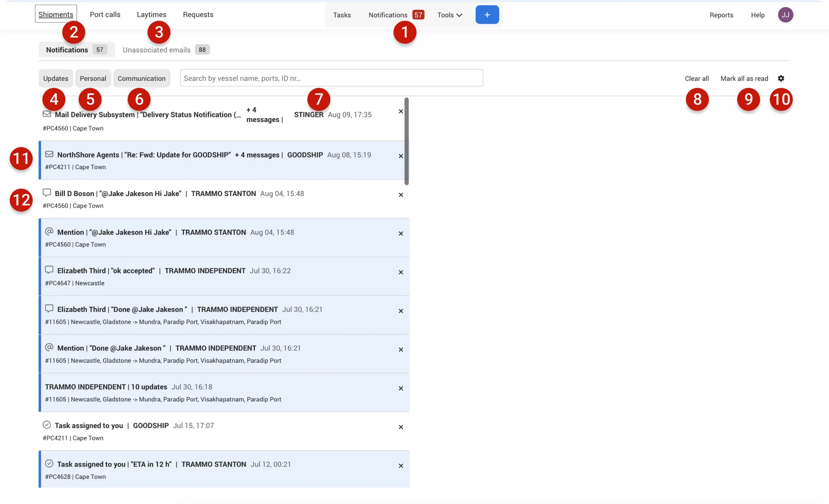The image size is (829, 504).
Task: Click the blue plus create button
Action: [x=487, y=15]
